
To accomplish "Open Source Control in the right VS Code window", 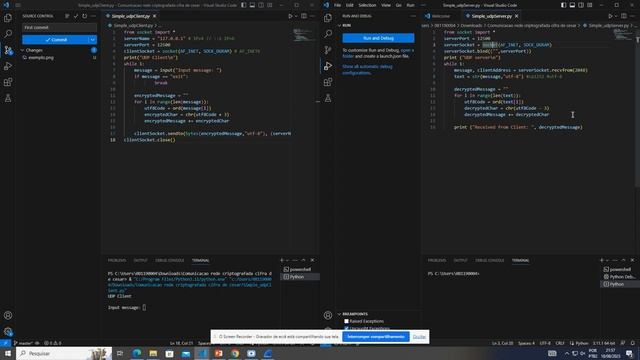I will 328,50.
